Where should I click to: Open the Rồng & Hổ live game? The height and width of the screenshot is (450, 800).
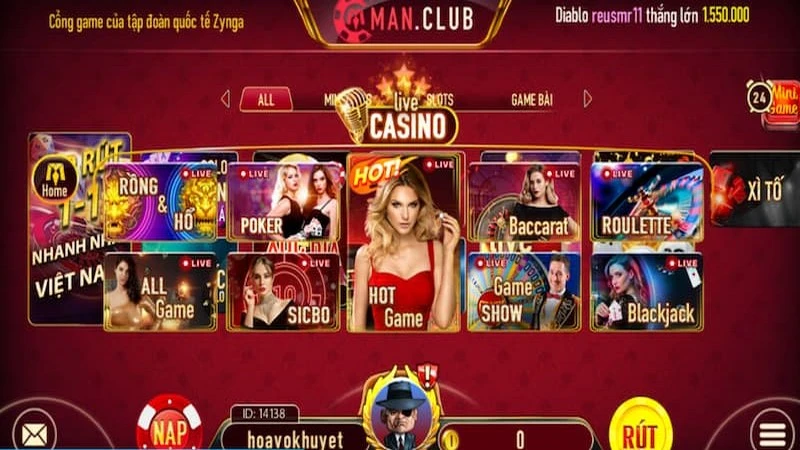[x=161, y=202]
